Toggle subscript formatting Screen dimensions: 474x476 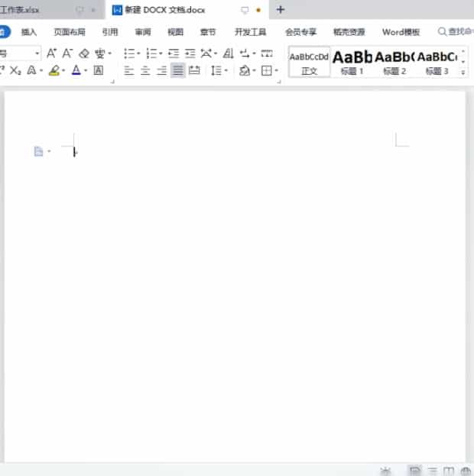click(15, 71)
